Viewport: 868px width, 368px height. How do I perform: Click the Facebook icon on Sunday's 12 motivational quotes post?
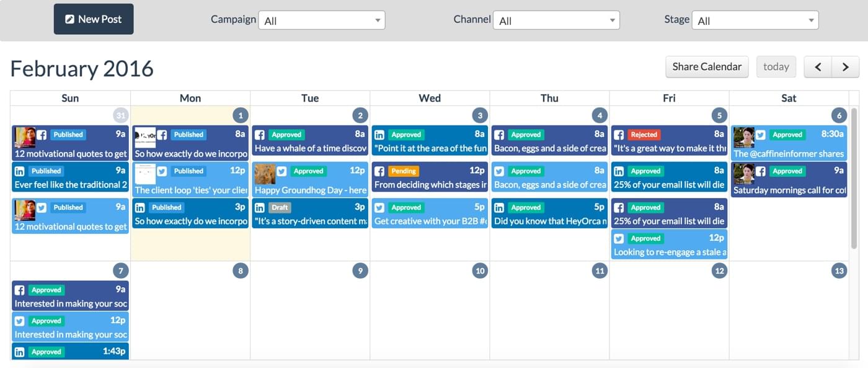(42, 135)
